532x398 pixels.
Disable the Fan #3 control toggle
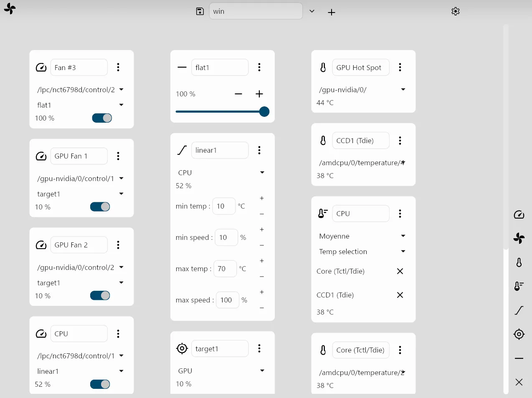coord(102,118)
